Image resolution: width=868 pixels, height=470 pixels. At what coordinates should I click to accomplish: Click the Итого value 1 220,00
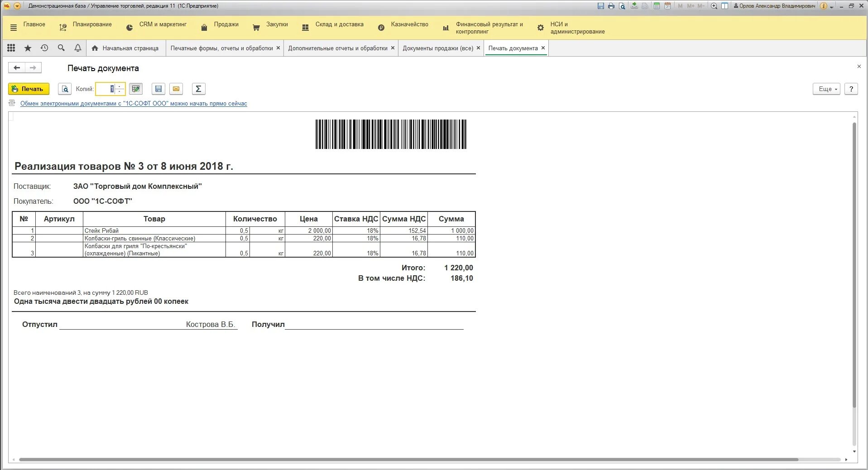(458, 268)
